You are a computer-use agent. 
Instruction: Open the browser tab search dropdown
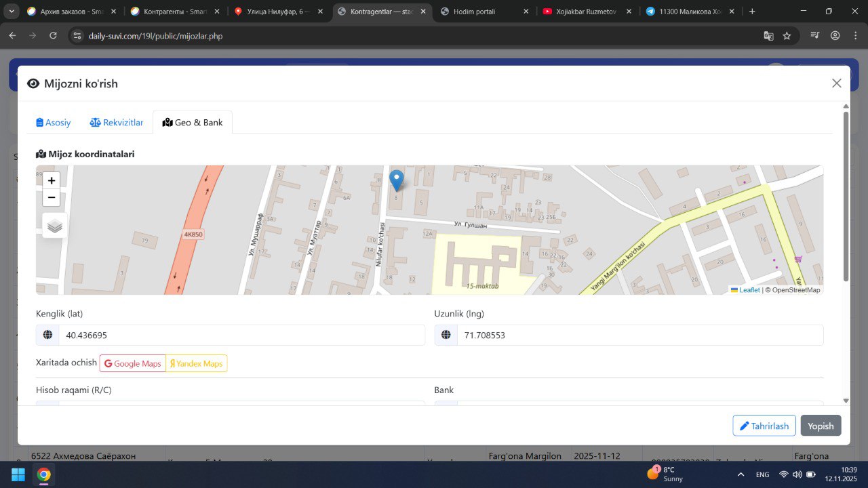[x=12, y=12]
